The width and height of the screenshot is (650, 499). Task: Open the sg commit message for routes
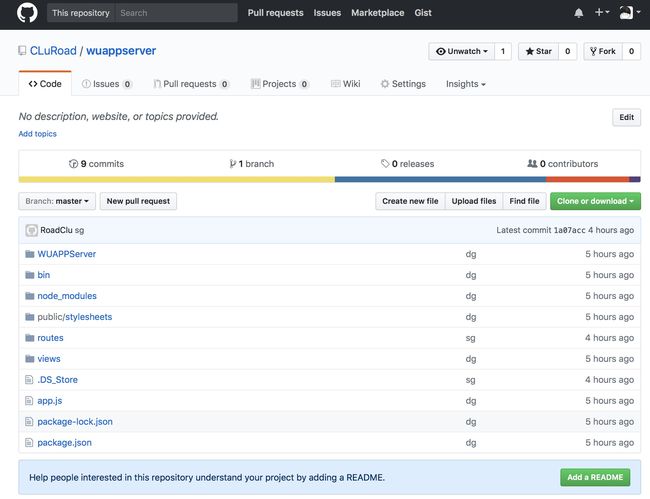coord(470,338)
